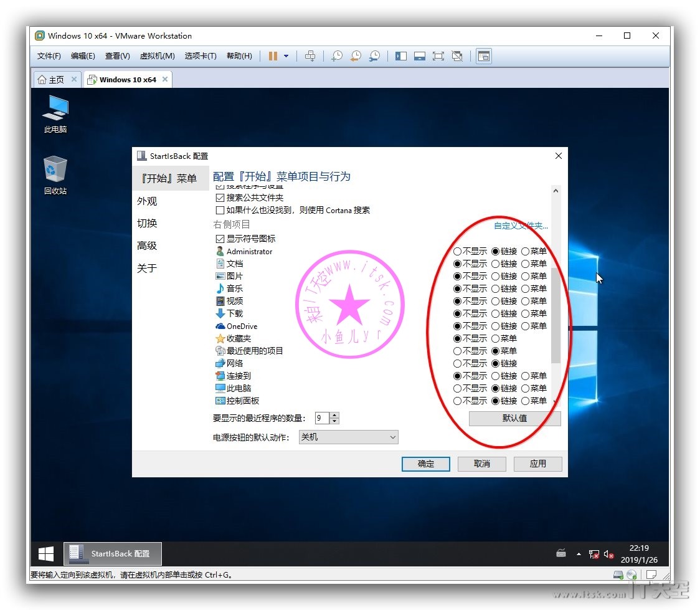Click the 默认值 button
The image size is (700, 610).
point(515,419)
